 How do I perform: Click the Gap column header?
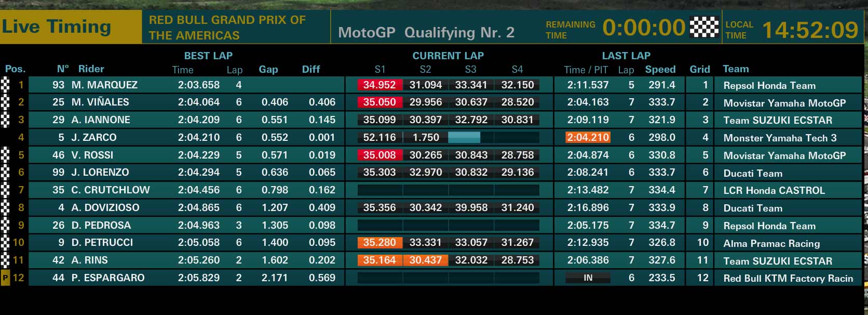tap(268, 69)
